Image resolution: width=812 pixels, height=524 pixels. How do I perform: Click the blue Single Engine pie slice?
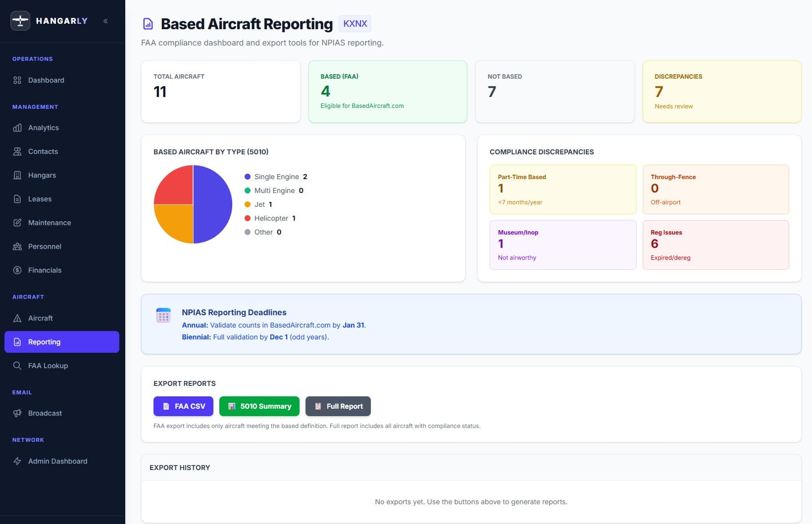213,204
